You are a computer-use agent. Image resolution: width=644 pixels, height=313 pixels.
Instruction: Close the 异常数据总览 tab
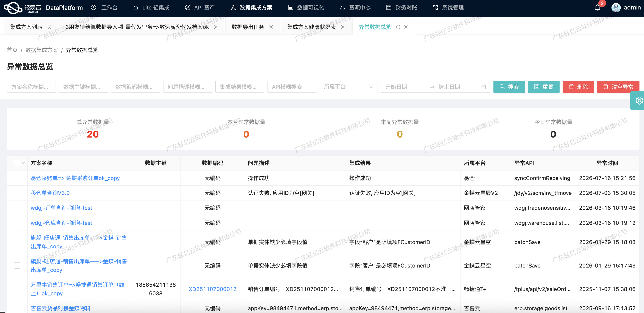(406, 27)
